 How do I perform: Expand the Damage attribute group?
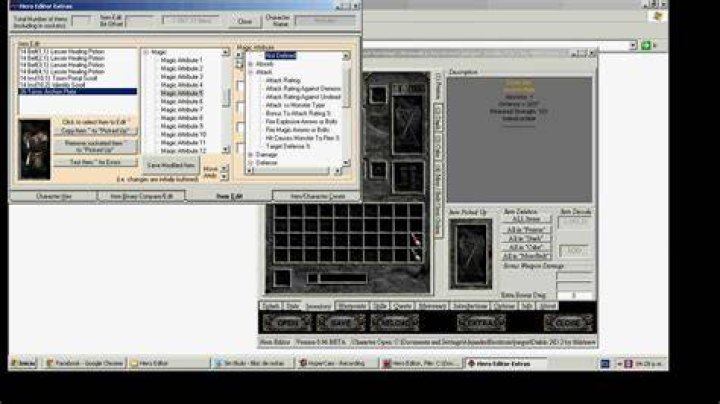[251, 155]
